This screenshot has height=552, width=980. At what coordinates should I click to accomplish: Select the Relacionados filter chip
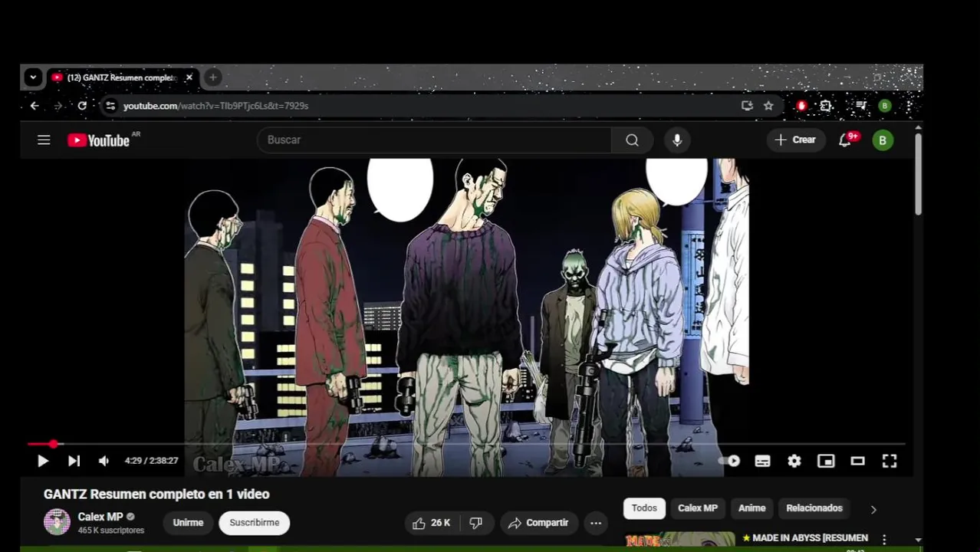click(814, 508)
